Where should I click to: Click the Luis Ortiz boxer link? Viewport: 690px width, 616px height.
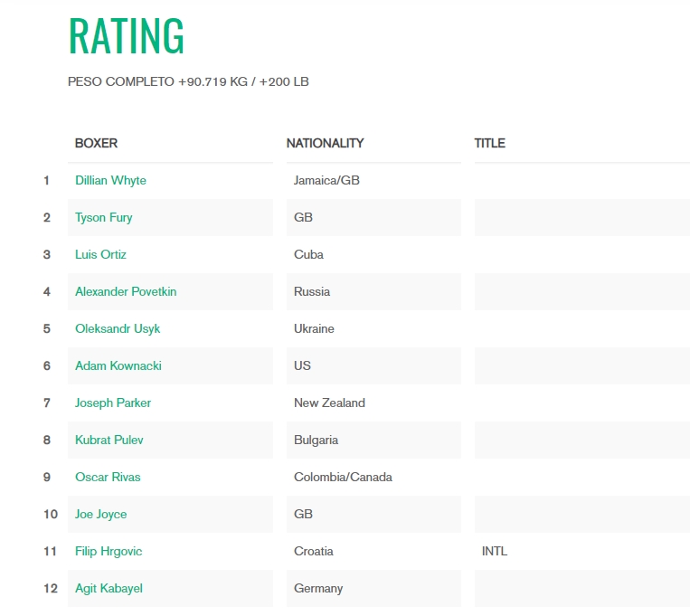(100, 254)
